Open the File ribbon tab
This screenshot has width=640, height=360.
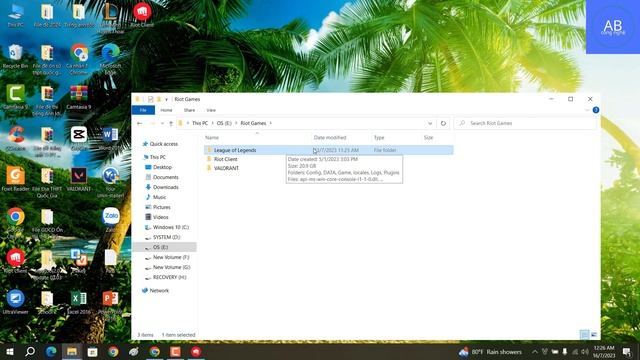(x=143, y=110)
